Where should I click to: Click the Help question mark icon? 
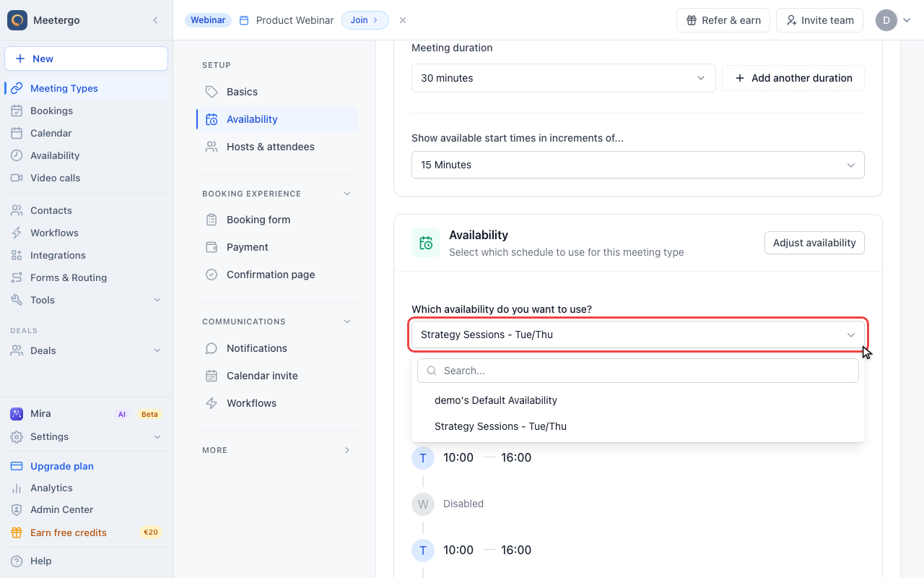point(17,561)
